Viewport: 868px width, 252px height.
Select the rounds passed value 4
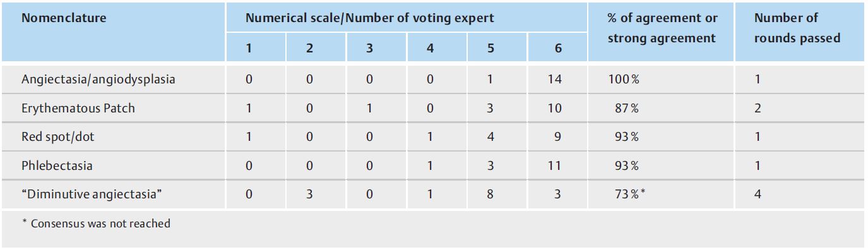click(x=758, y=194)
